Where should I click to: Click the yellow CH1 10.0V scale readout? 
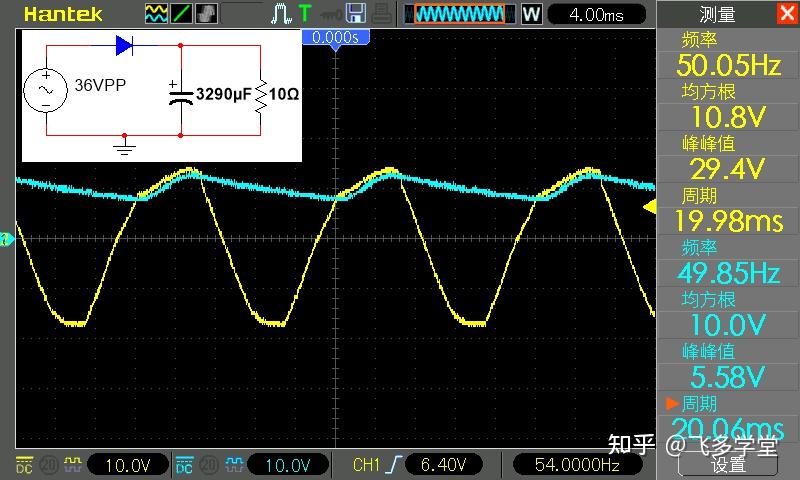[x=128, y=465]
